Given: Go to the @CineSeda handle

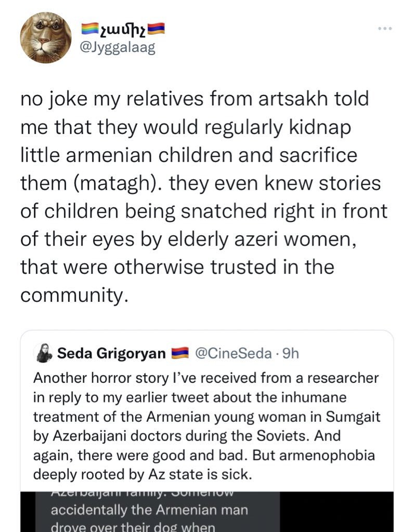Looking at the screenshot, I should [232, 354].
